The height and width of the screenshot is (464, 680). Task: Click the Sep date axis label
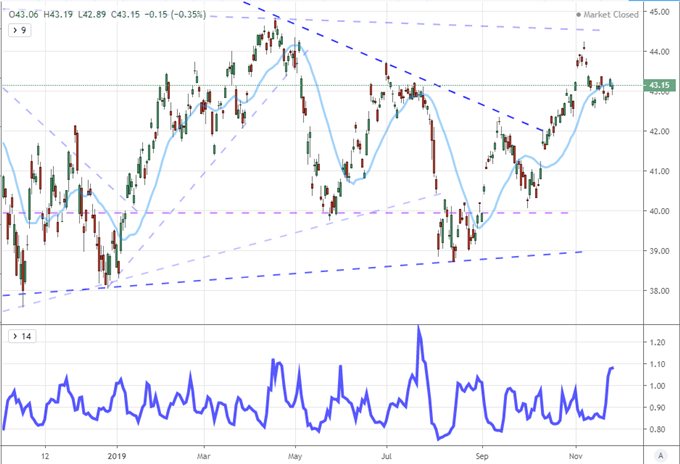click(482, 456)
